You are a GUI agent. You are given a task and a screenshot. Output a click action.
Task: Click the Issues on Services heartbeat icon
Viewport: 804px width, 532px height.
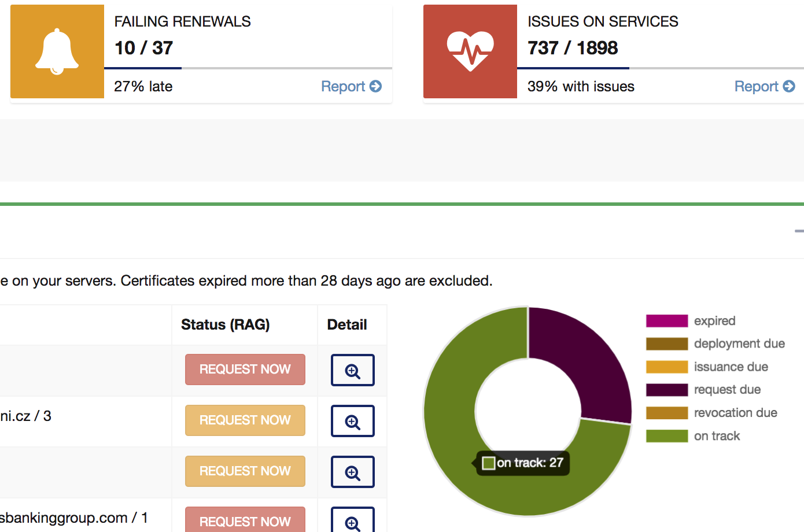tap(470, 51)
